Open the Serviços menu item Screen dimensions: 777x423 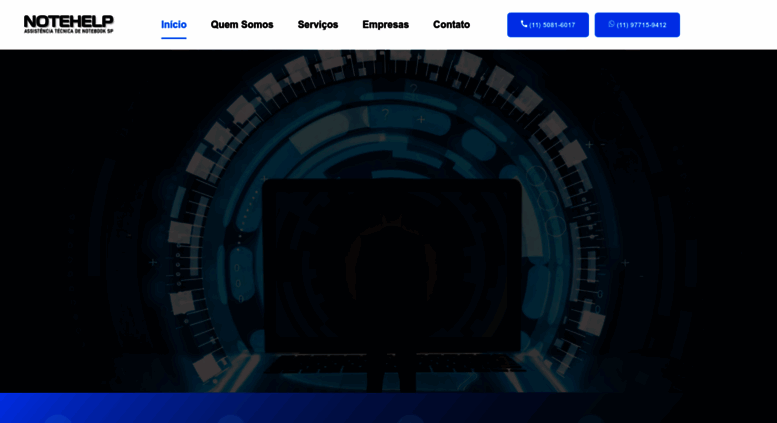coord(318,25)
